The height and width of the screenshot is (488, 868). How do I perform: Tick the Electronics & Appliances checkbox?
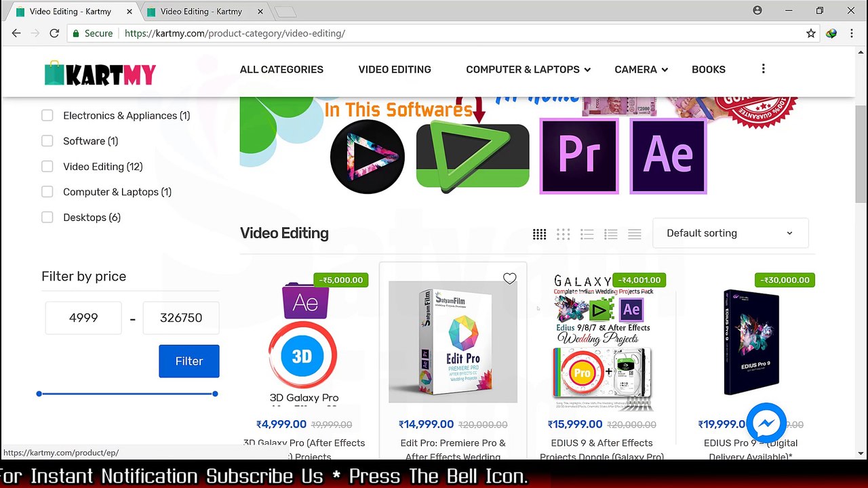click(47, 115)
